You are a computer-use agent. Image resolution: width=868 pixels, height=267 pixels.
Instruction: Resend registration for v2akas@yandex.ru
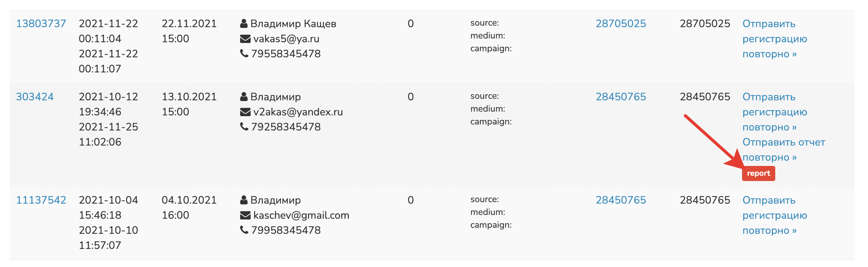(x=774, y=112)
